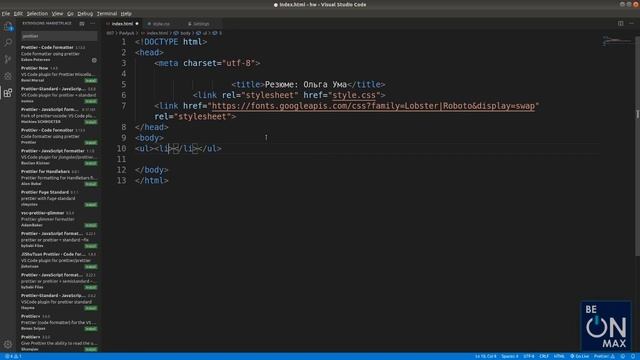Screen dimensions: 640x360
Task: Click the body breadcrumb
Action: pos(183,33)
